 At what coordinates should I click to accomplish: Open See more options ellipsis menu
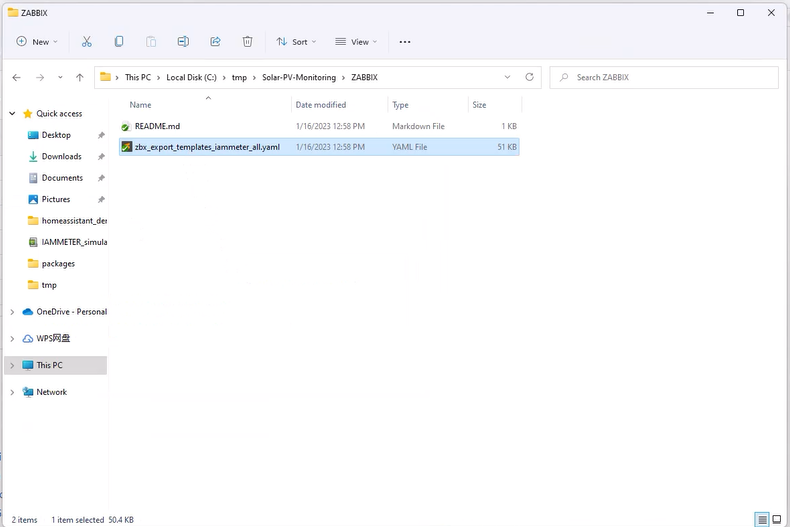coord(405,42)
